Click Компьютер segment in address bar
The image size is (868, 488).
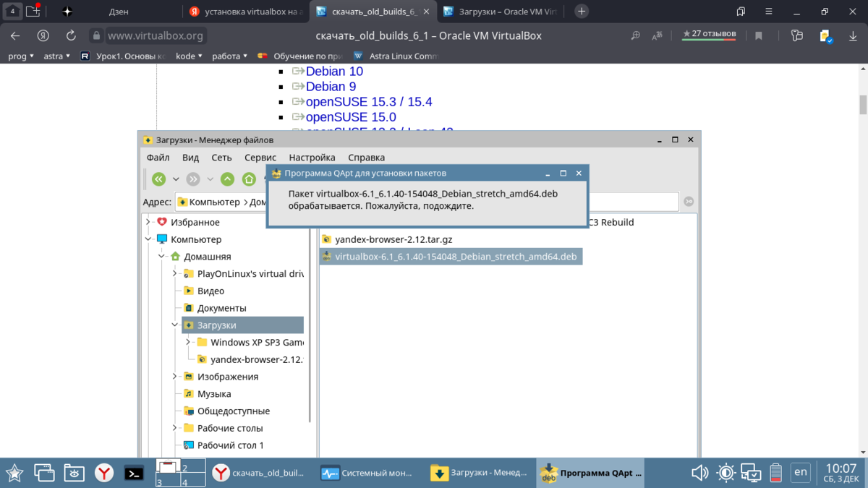[x=214, y=202]
